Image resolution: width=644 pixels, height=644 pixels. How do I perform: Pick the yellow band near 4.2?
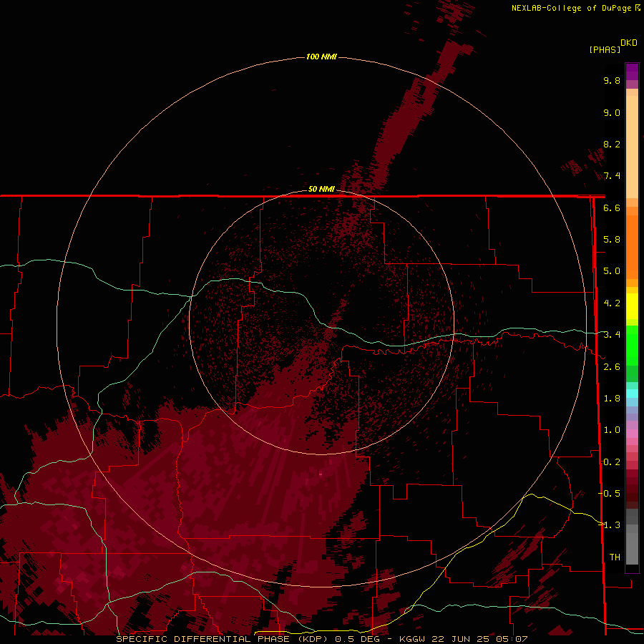point(632,306)
